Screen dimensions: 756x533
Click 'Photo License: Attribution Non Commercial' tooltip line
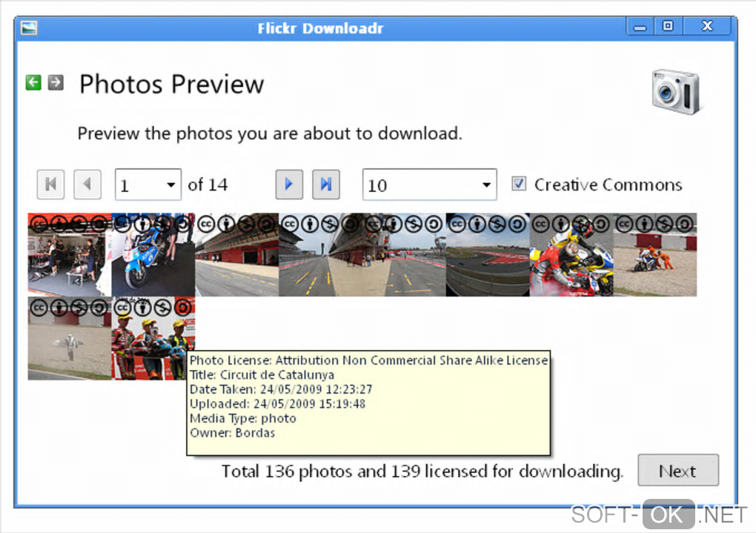[369, 360]
